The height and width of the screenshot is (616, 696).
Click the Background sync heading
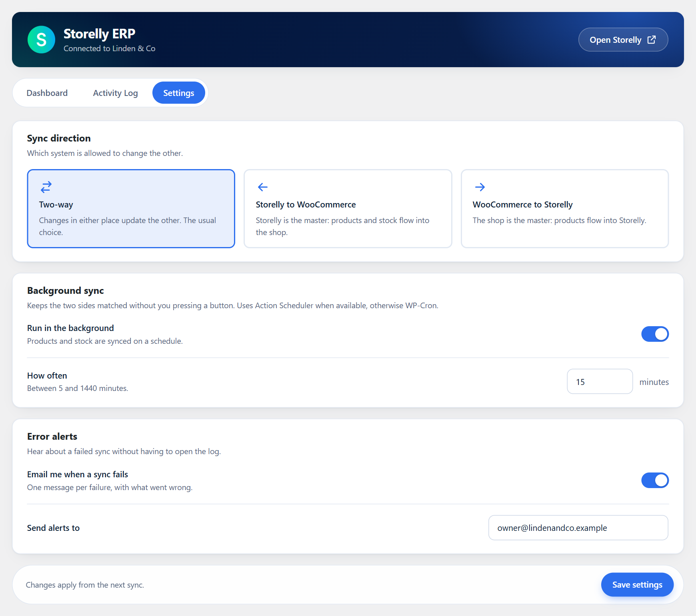(66, 291)
